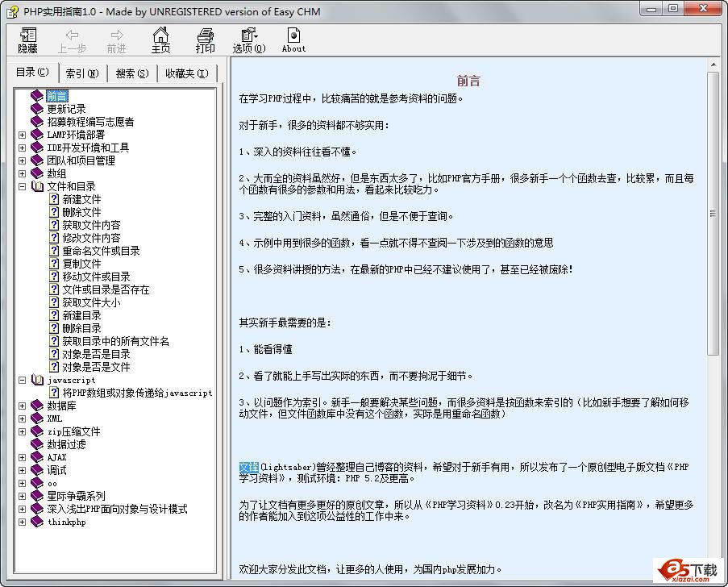Open 将PHP数组或对象传递给javascript topic
The width and height of the screenshot is (728, 587).
[137, 393]
